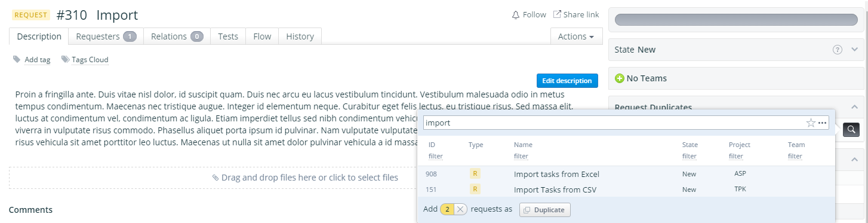Click the green plus No Teams icon
Viewport: 868px width, 223px height.
click(x=619, y=78)
